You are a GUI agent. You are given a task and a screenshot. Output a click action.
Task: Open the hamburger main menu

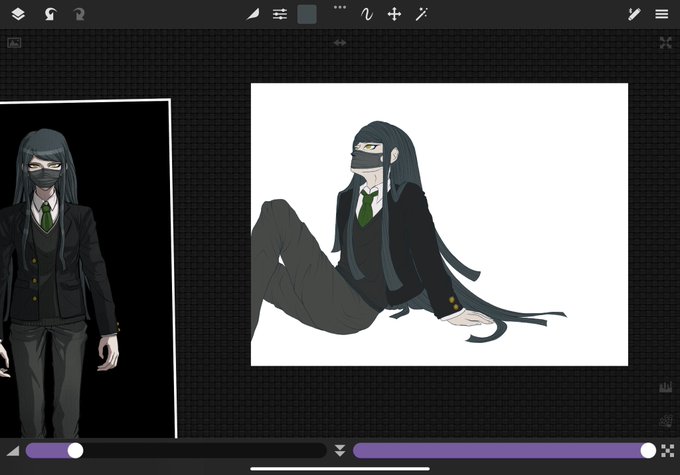(x=661, y=14)
